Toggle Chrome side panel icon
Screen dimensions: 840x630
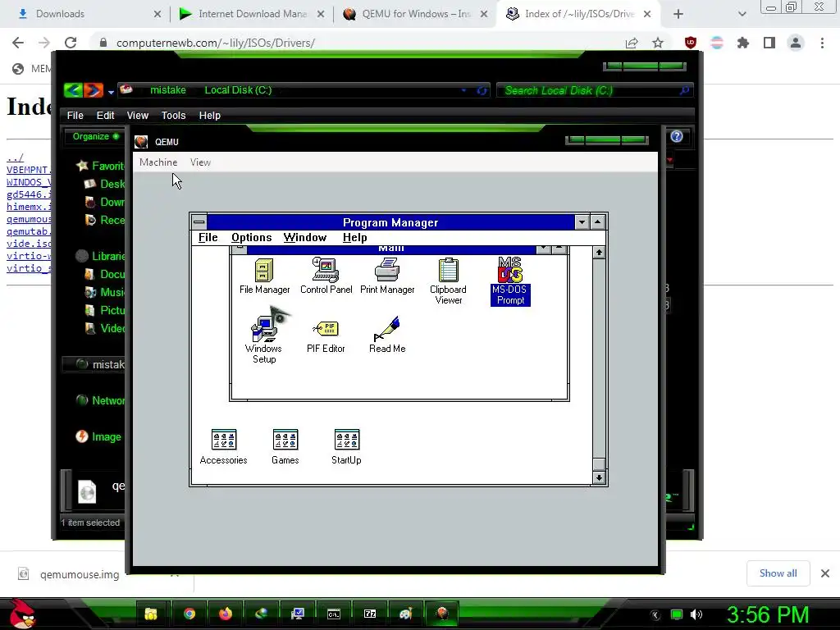769,43
